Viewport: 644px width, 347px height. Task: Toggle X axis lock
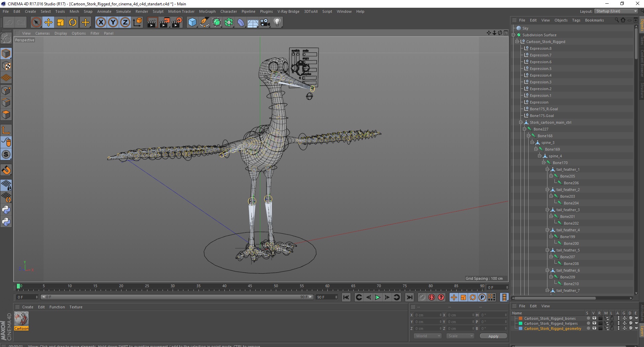point(101,23)
